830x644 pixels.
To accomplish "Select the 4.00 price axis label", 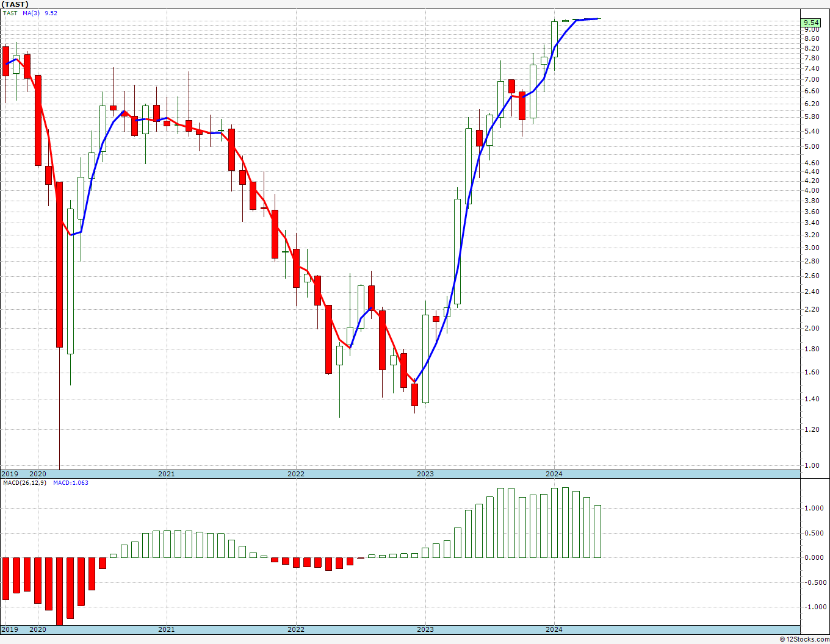I will point(811,190).
